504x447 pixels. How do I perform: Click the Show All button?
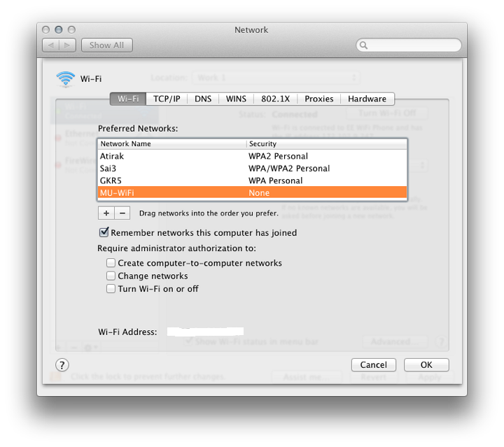(x=106, y=45)
